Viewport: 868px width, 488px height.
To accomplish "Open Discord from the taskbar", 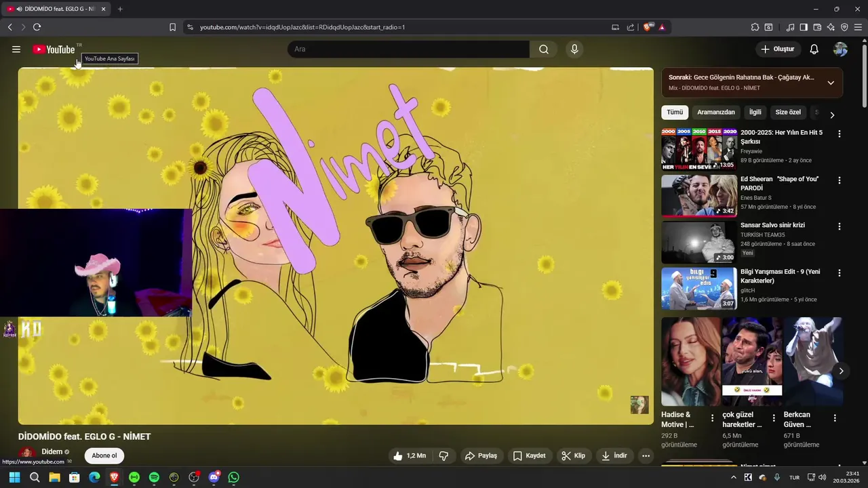I will click(214, 477).
